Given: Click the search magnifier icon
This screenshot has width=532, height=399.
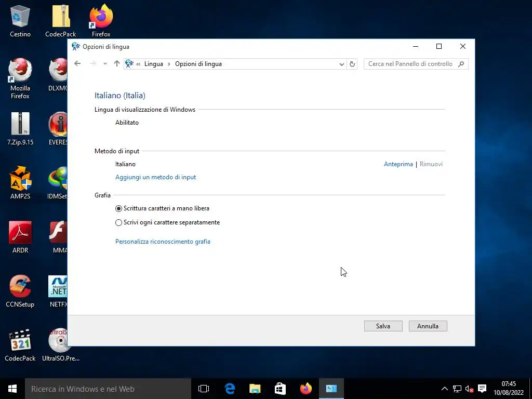Looking at the screenshot, I should [x=461, y=64].
